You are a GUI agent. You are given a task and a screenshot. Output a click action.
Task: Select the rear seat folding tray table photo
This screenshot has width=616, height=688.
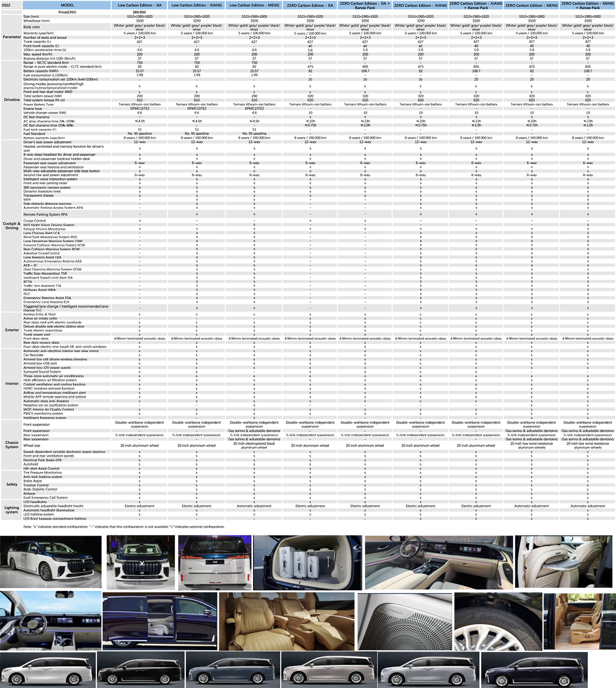pos(563,562)
